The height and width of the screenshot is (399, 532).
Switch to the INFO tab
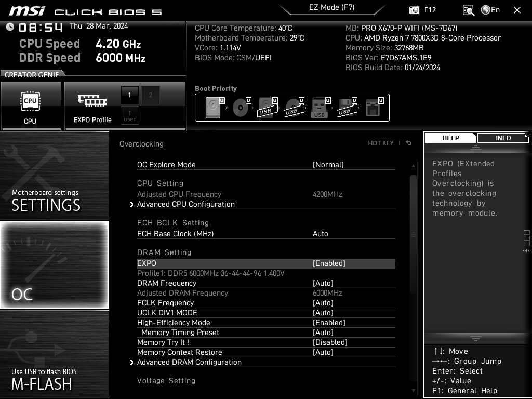pos(503,138)
